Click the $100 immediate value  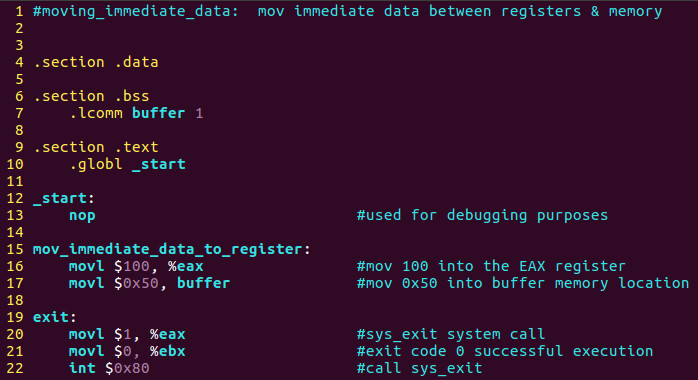[x=132, y=266]
